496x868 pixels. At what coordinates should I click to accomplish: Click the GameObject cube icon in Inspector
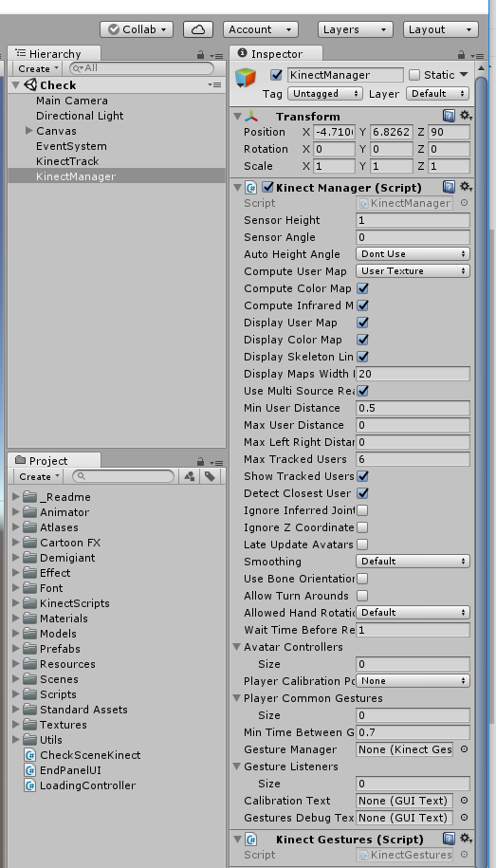click(x=246, y=78)
